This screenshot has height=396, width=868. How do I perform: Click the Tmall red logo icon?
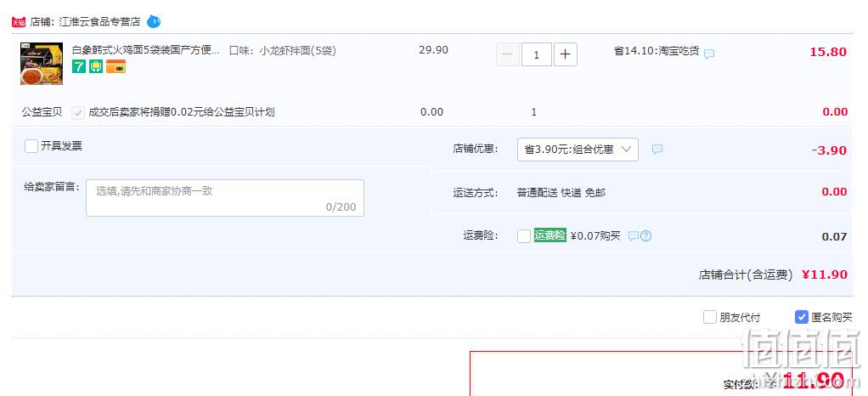[x=19, y=22]
